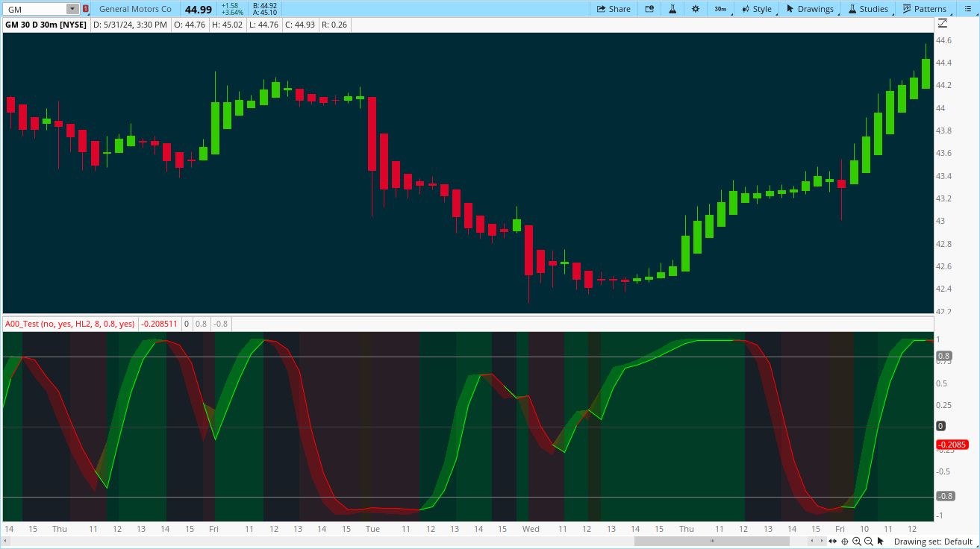Click the -0.8 level bubble on axis

point(946,496)
